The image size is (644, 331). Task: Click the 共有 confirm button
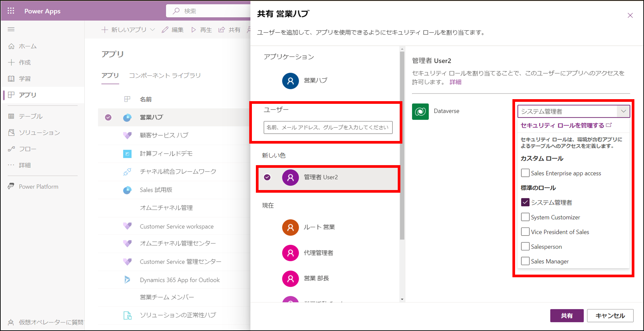pyautogui.click(x=567, y=316)
